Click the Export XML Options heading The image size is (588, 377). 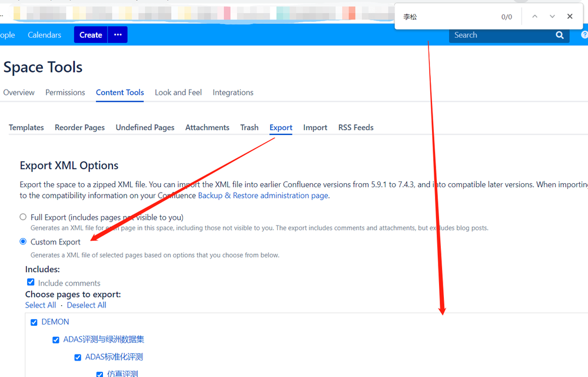click(69, 166)
